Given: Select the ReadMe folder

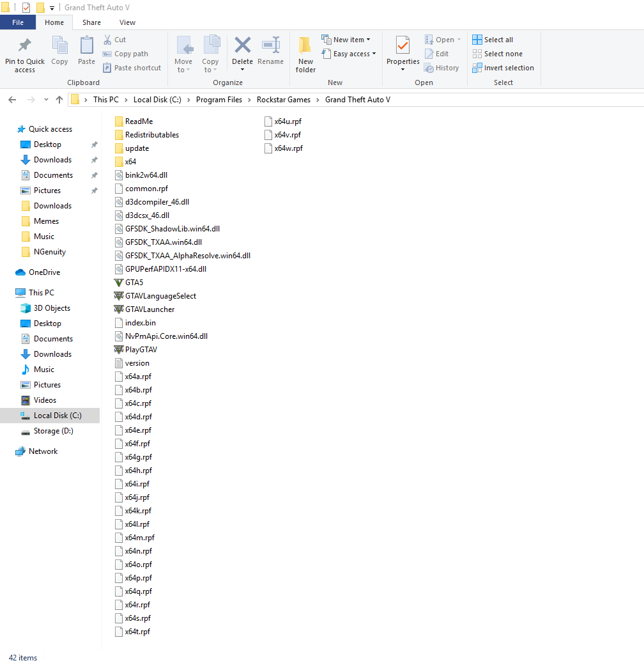Looking at the screenshot, I should 134,121.
